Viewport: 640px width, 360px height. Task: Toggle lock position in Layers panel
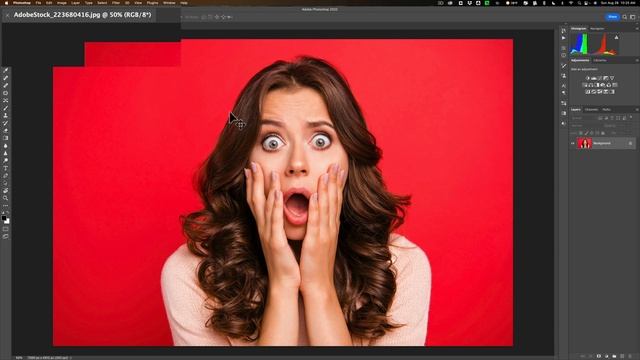coord(592,133)
